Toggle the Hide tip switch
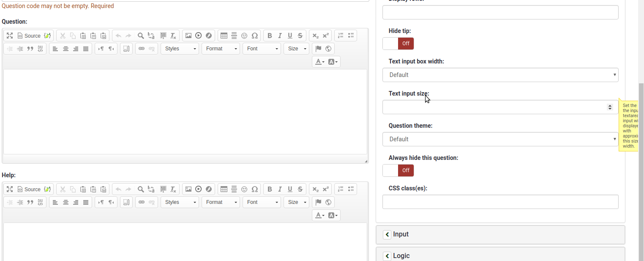This screenshot has height=261, width=644. point(398,44)
